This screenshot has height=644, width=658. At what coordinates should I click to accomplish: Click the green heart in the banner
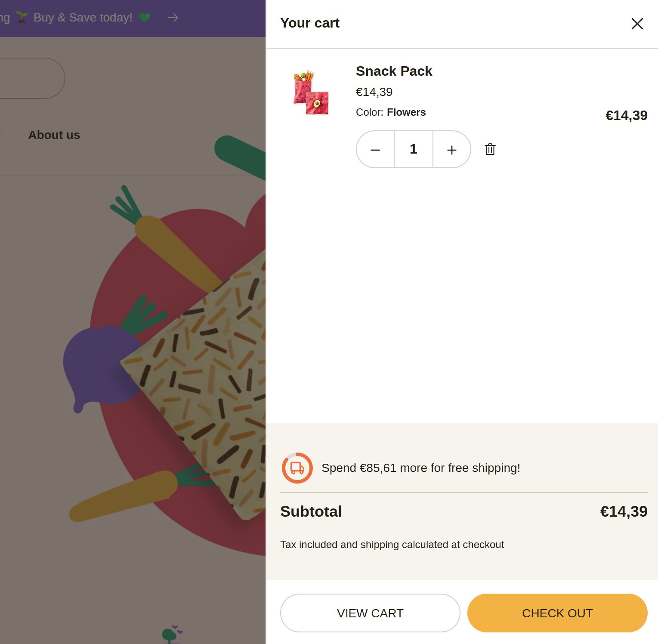pos(145,18)
